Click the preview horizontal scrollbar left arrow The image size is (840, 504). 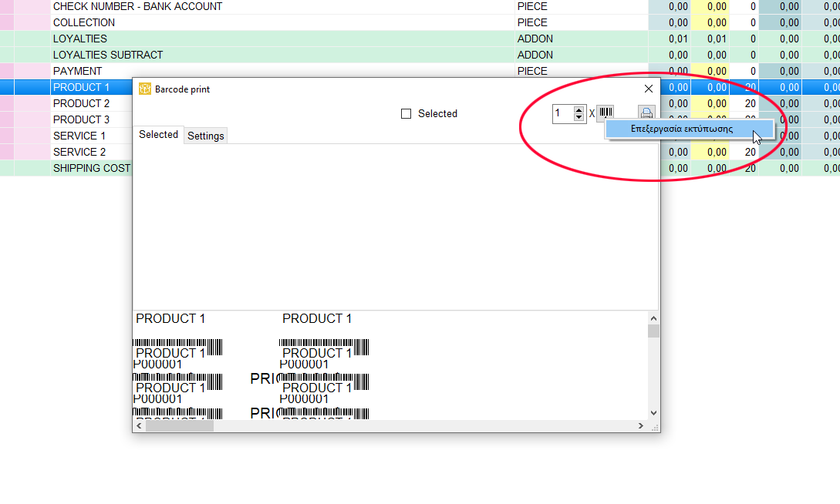(x=140, y=426)
